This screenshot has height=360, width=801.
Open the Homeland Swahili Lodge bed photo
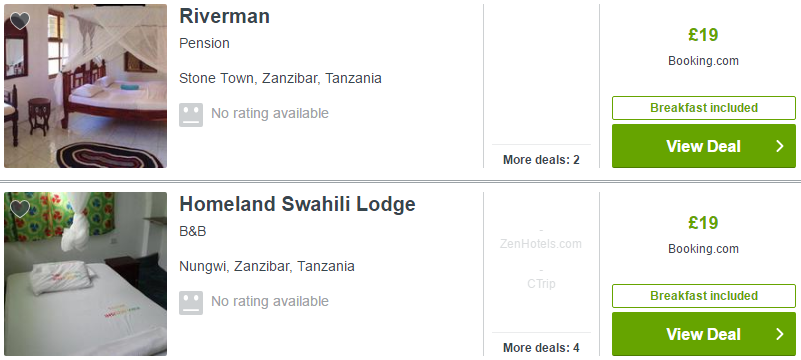pos(85,274)
